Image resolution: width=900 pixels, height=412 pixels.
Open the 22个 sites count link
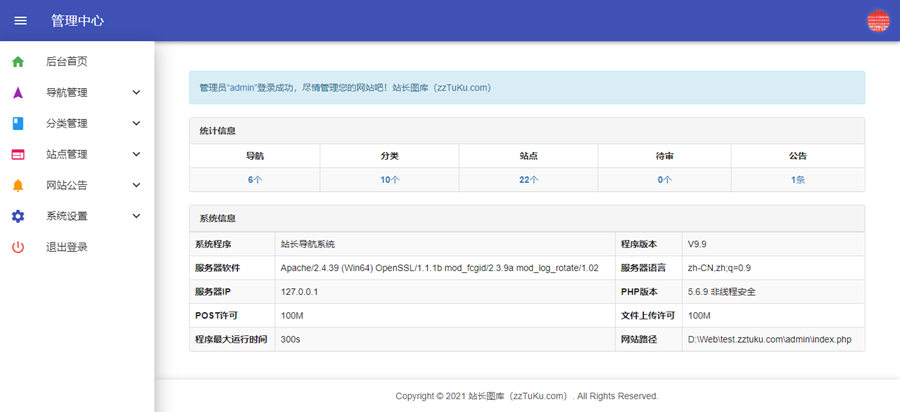528,180
